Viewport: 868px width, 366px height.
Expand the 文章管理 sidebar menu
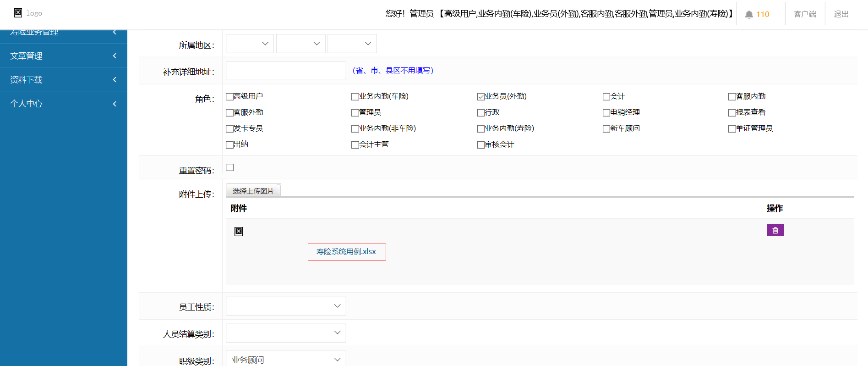[x=63, y=56]
